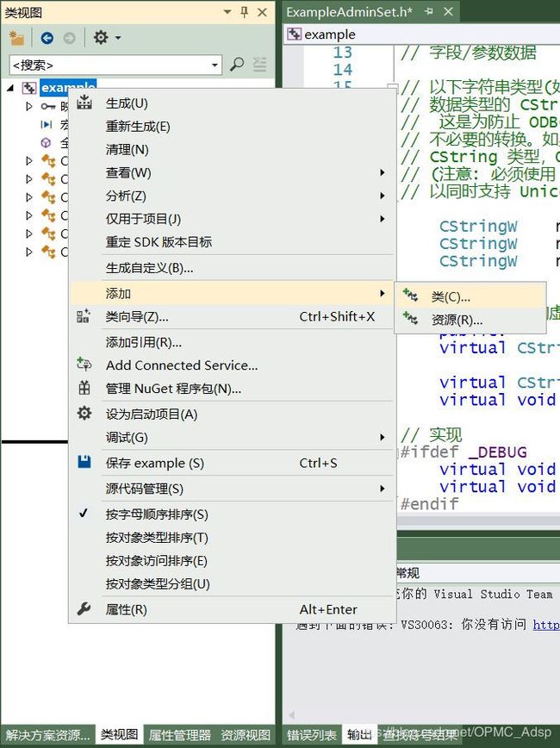Image resolution: width=560 pixels, height=748 pixels.
Task: Switch to 资源视图 tab
Action: pyautogui.click(x=246, y=735)
